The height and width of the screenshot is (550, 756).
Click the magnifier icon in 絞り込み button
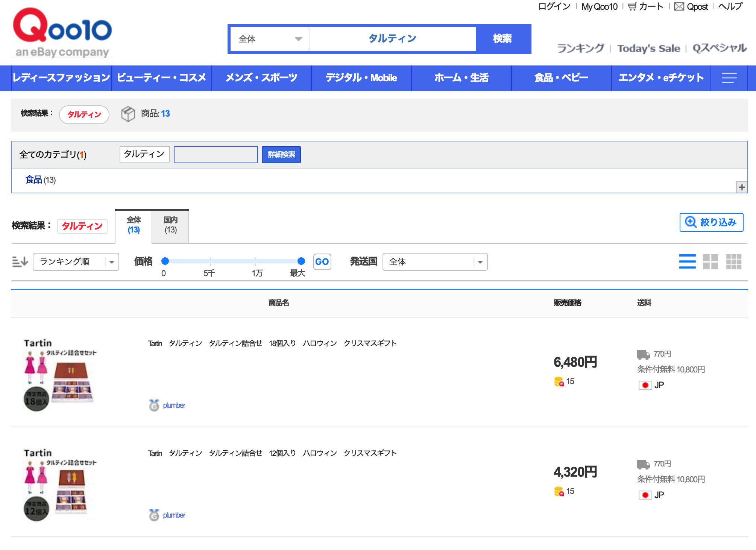point(691,222)
